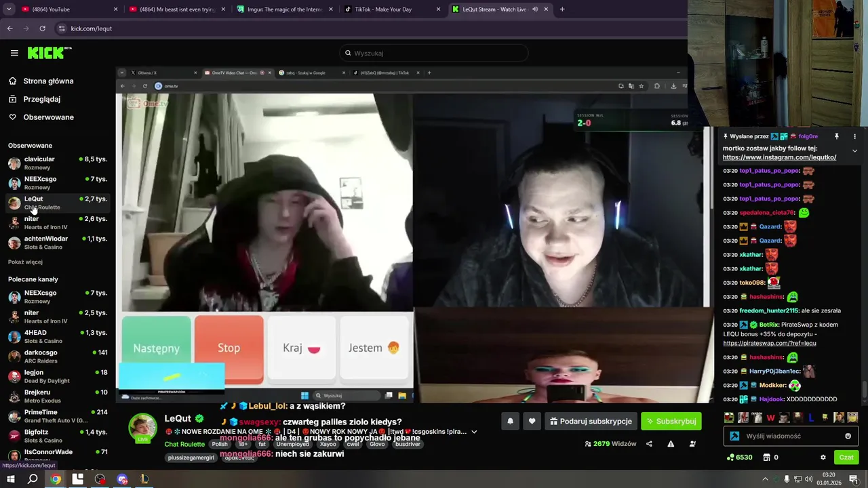
Task: Click the Polish language tag
Action: [x=220, y=444]
